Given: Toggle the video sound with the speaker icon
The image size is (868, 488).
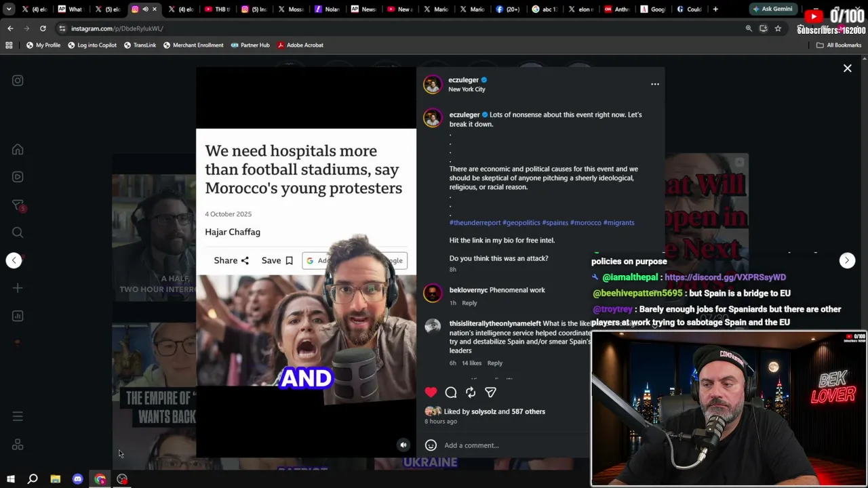Looking at the screenshot, I should pyautogui.click(x=403, y=445).
